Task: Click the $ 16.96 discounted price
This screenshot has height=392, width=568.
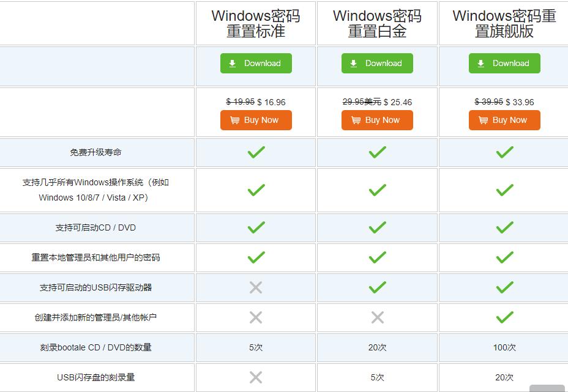Action: pyautogui.click(x=271, y=103)
